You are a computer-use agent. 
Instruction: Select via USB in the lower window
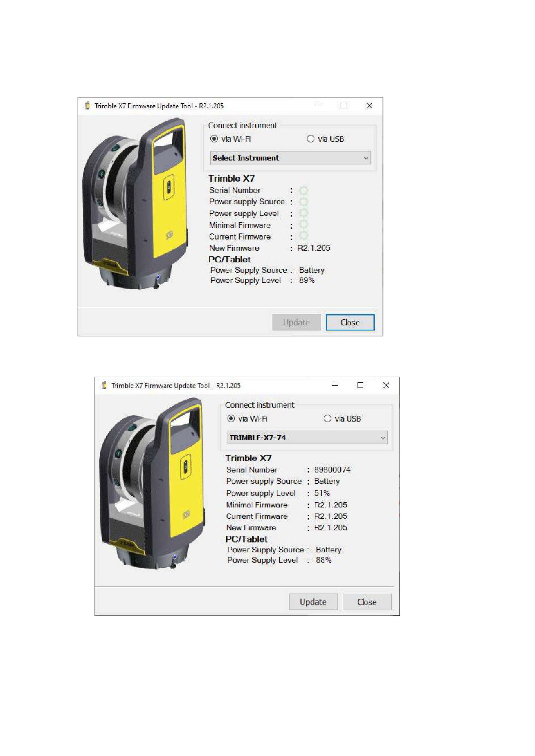tap(342, 419)
